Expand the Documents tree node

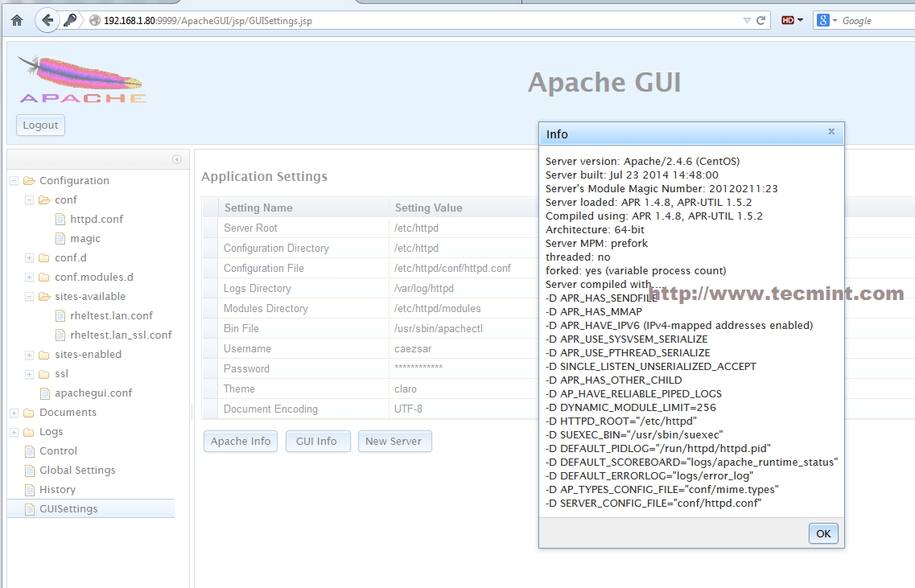tap(14, 413)
